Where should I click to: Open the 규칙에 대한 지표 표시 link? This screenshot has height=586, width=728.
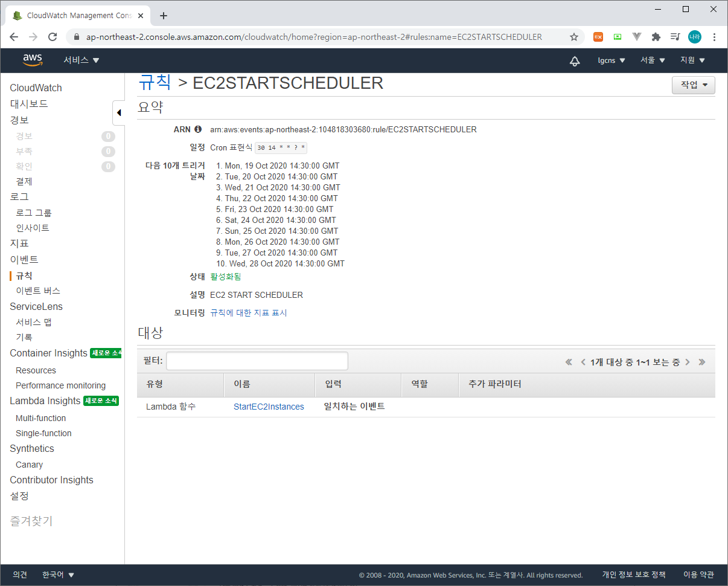[x=249, y=313]
